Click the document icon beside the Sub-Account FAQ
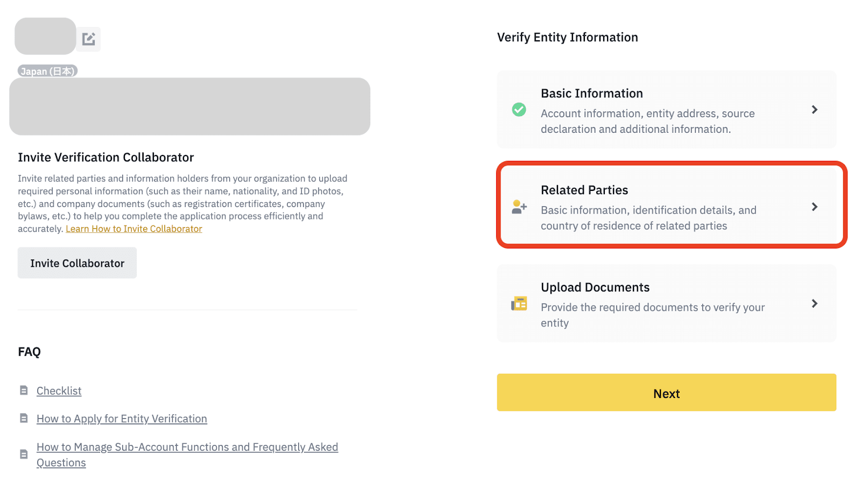This screenshot has height=504, width=861. (x=24, y=455)
